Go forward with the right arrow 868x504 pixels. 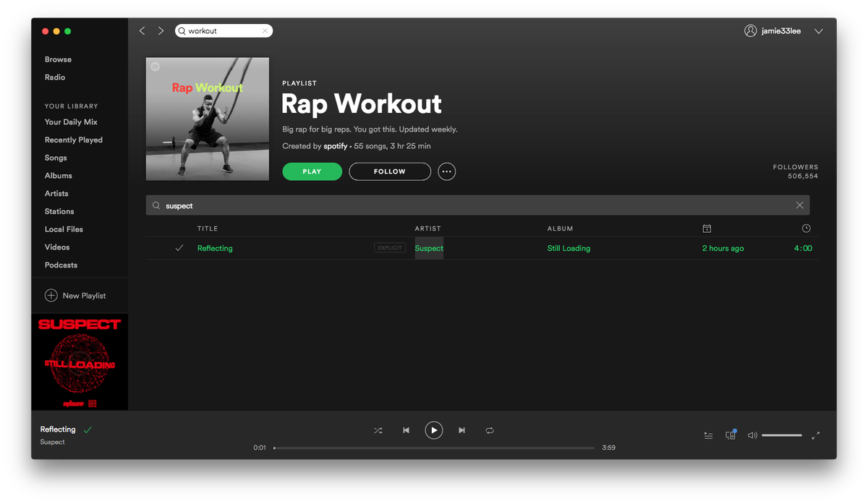[x=161, y=31]
